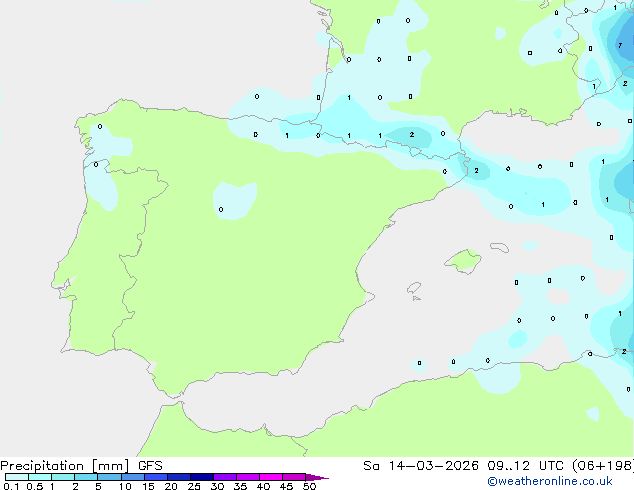Image resolution: width=634 pixels, height=490 pixels.
Task: Click the 45 mm legend color swatch
Action: pyautogui.click(x=294, y=477)
